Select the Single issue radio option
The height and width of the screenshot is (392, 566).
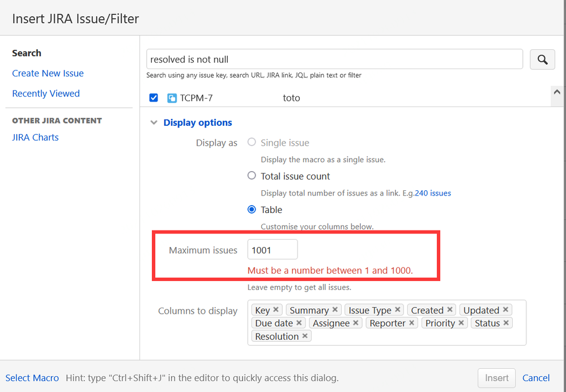[252, 142]
